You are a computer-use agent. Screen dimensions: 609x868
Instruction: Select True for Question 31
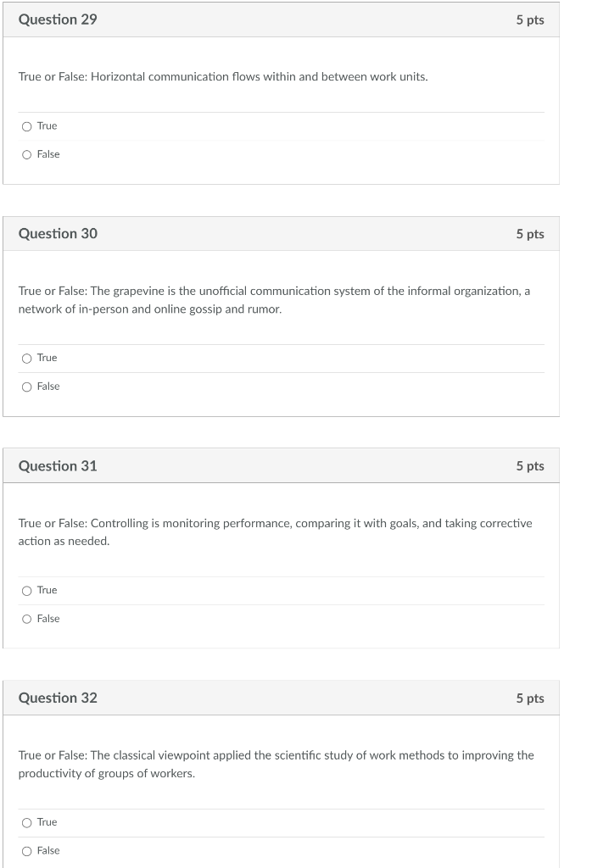point(26,590)
